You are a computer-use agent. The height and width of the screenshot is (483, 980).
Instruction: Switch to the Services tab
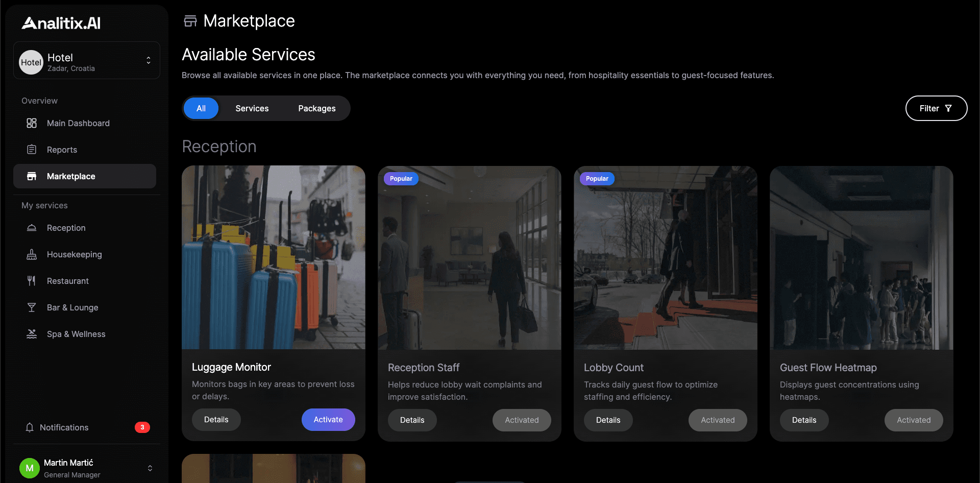click(x=252, y=108)
